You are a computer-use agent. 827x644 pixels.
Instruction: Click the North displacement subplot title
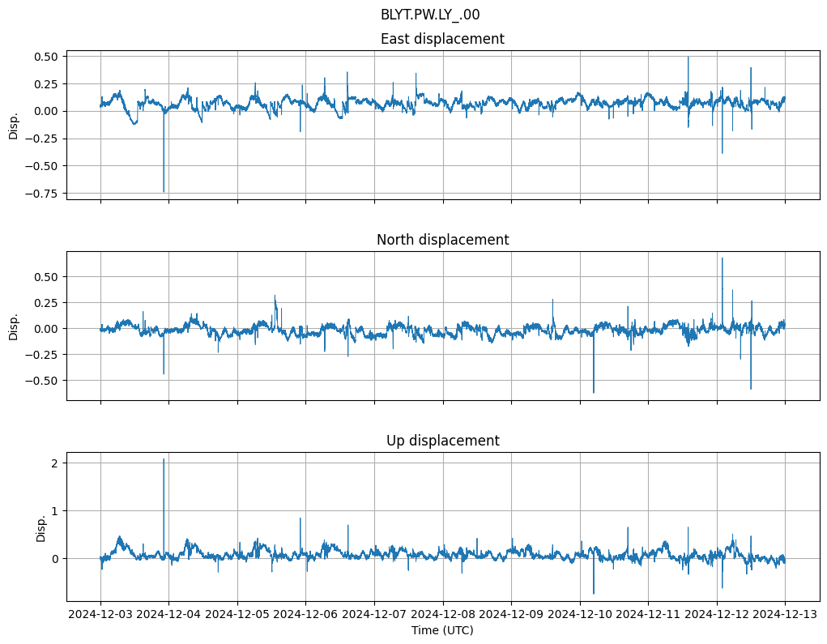pyautogui.click(x=442, y=240)
